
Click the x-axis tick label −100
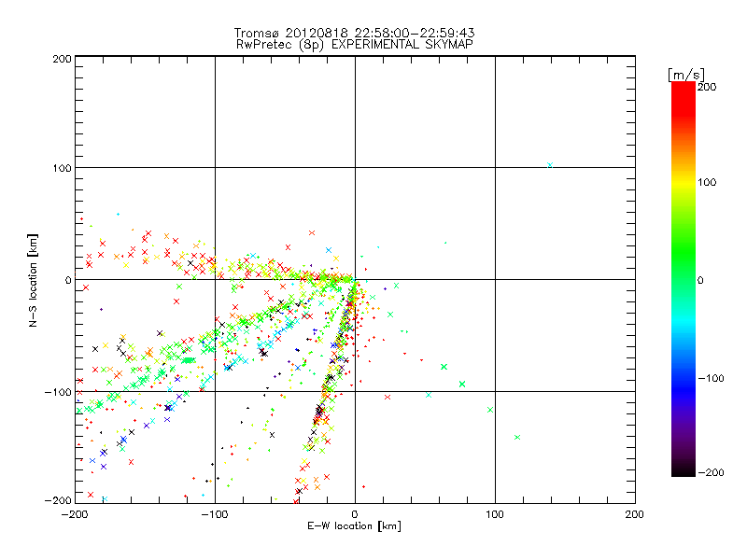click(x=214, y=513)
